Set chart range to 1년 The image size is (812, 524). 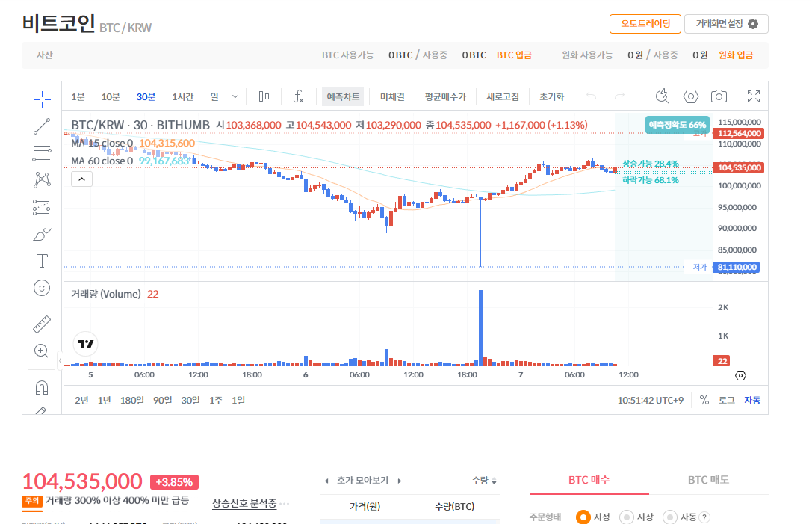point(104,400)
